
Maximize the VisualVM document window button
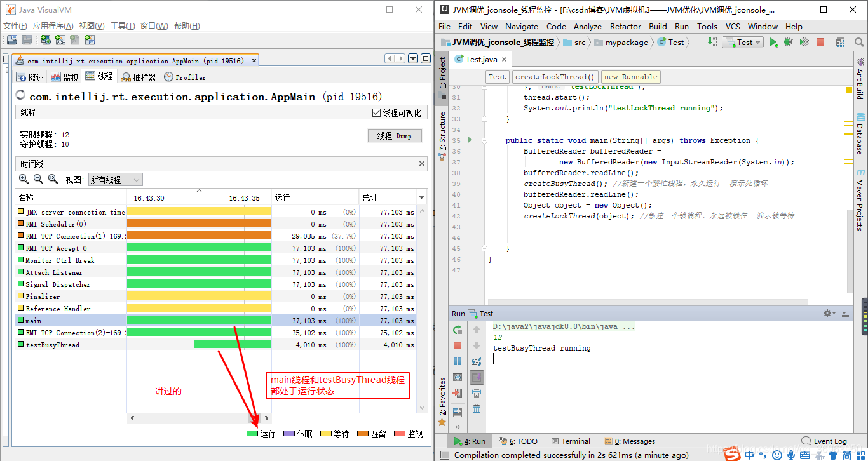tap(425, 58)
